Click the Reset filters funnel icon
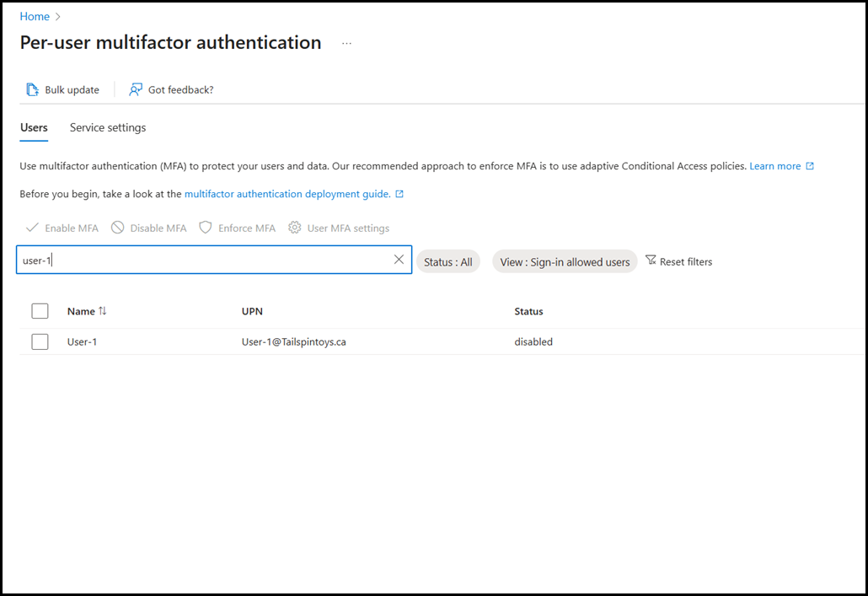Viewport: 868px width, 596px height. (x=651, y=260)
